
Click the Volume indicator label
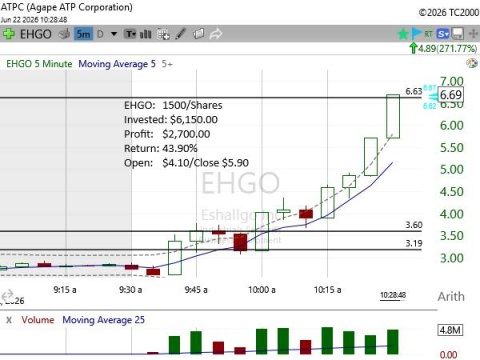pyautogui.click(x=38, y=320)
